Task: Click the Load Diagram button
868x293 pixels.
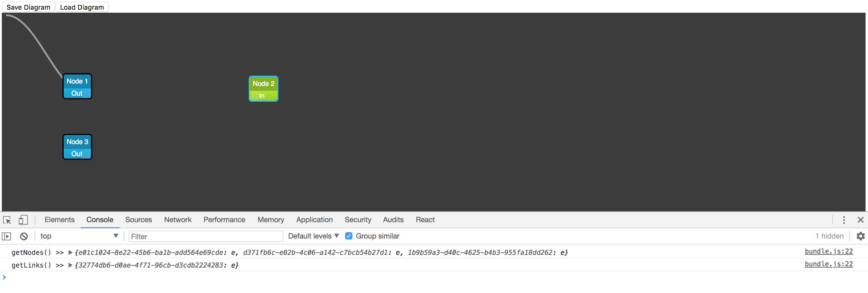Action: (82, 7)
